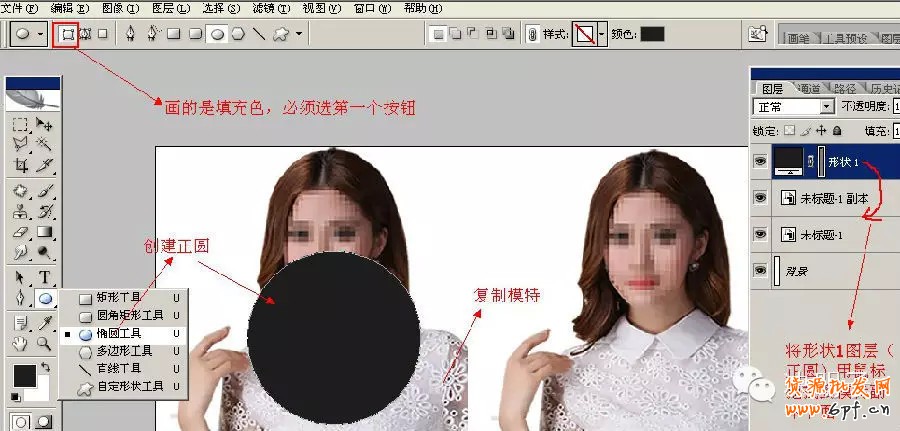Select the Shape Layers mode button
900x431 pixels.
(68, 34)
